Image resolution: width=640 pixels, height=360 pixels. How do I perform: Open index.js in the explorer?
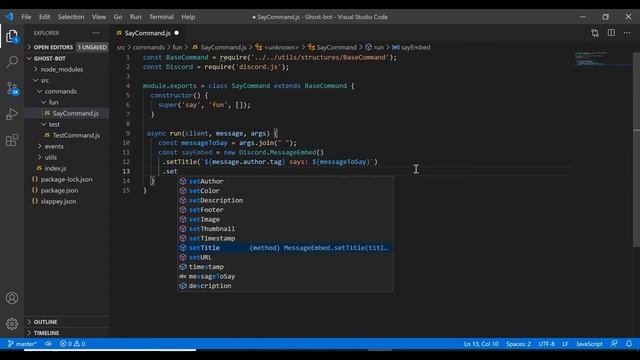point(67,168)
